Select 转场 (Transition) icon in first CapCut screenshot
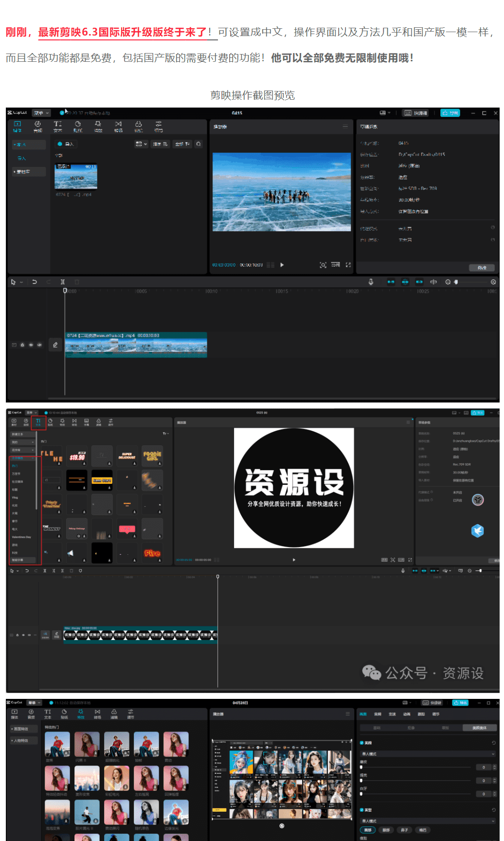Viewport: 504px width, 841px height. [118, 127]
